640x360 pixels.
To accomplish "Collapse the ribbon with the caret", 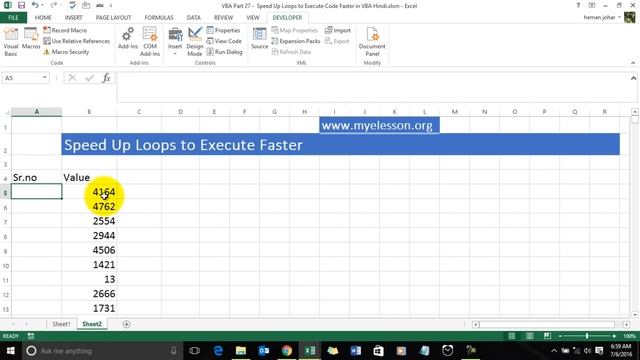I will click(633, 63).
